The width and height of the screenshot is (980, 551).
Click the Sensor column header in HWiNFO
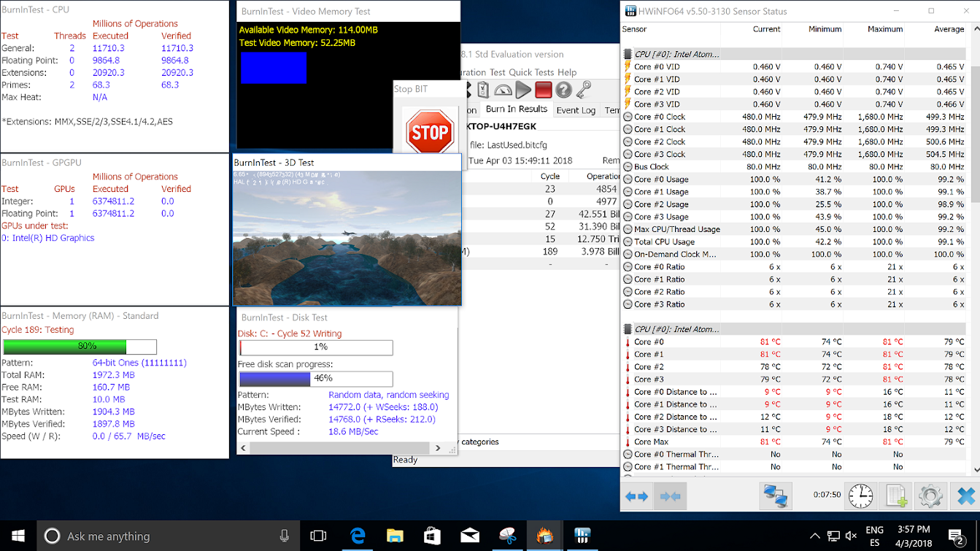634,29
